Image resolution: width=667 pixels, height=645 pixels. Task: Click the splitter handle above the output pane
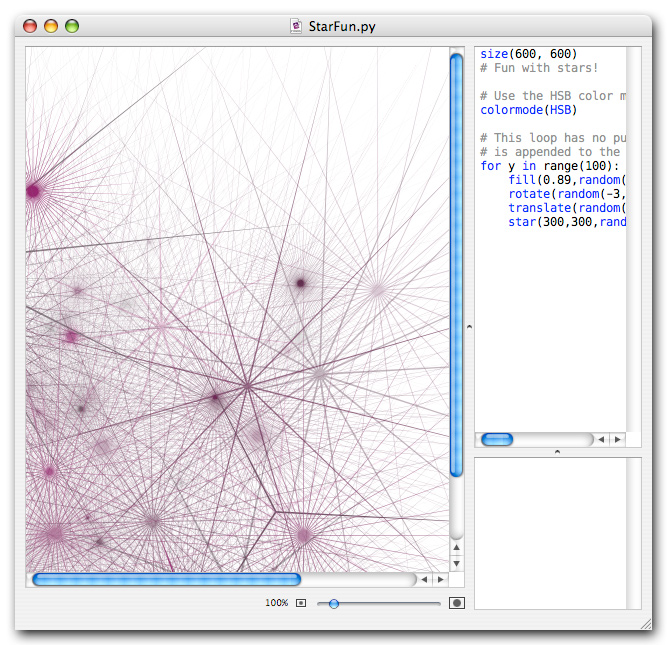[558, 452]
